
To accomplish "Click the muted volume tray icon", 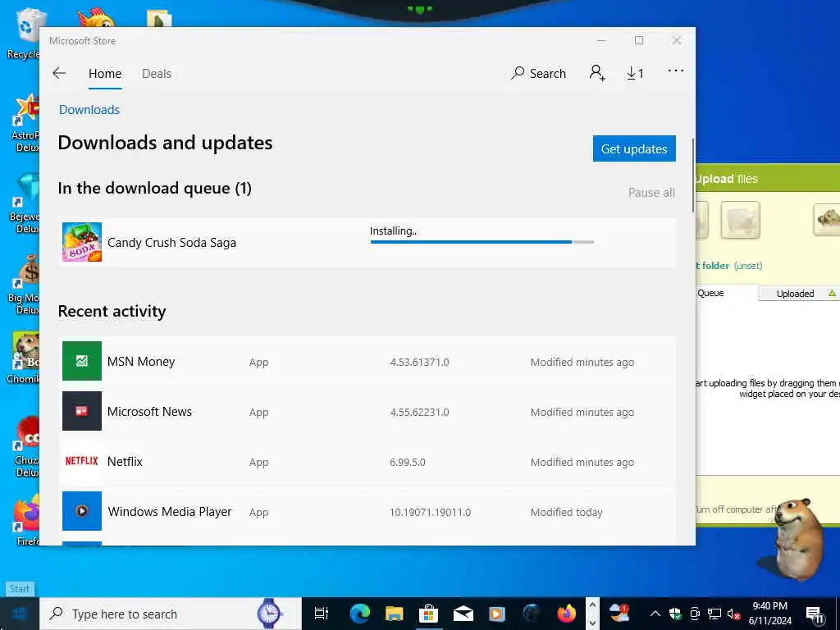I will coord(733,614).
